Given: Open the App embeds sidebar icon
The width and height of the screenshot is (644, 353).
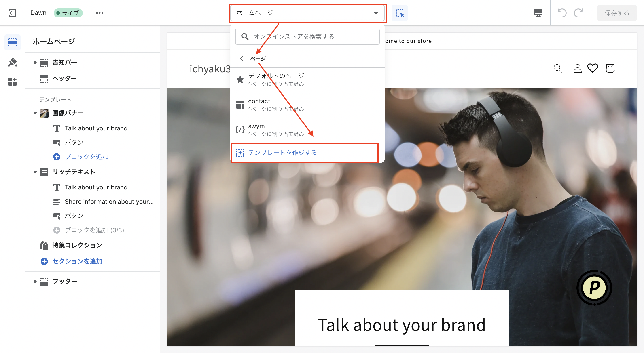Looking at the screenshot, I should tap(13, 82).
